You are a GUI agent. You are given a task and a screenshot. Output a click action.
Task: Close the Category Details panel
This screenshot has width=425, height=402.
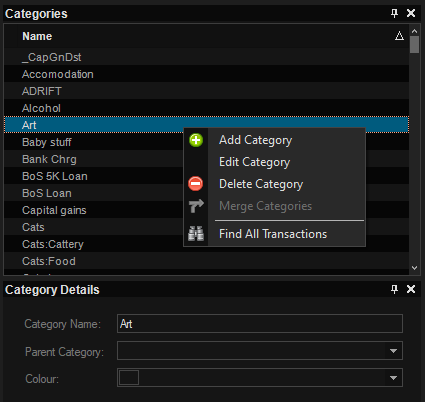click(411, 289)
